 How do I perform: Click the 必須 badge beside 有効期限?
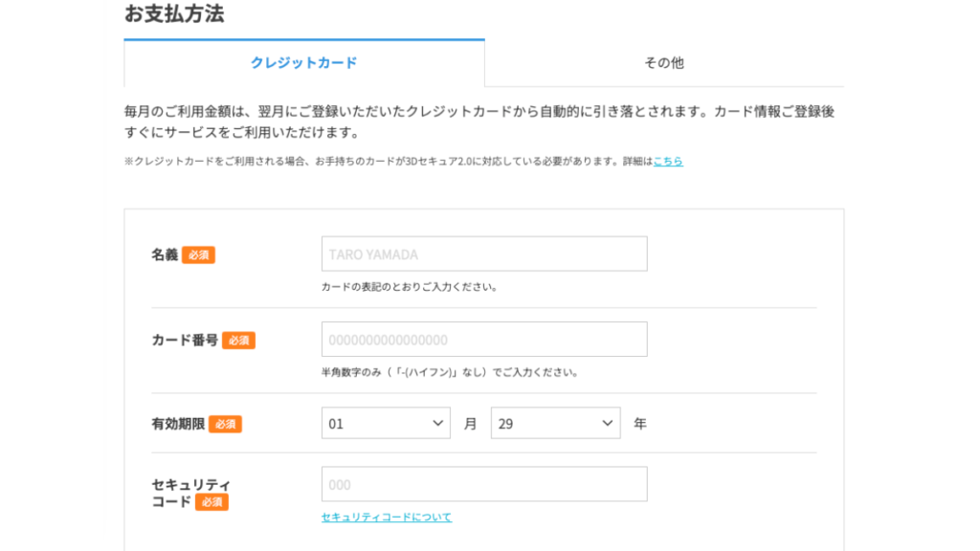click(225, 424)
